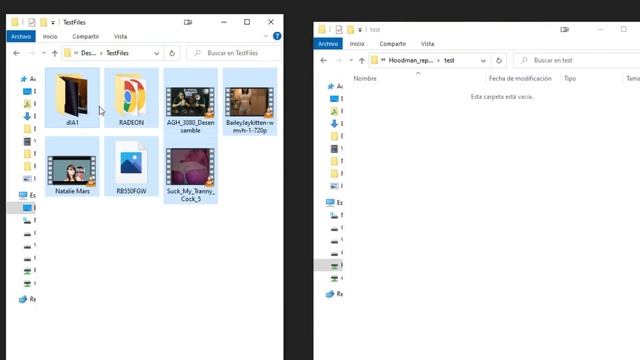
Task: Select Quick access star in TestFiles sidebar
Action: click(24, 79)
